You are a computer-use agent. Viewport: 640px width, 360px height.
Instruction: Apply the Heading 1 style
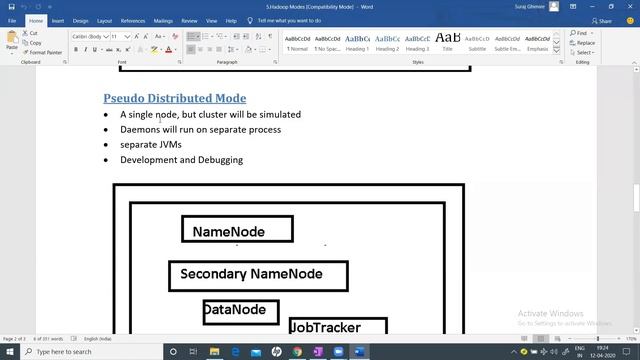[357, 43]
